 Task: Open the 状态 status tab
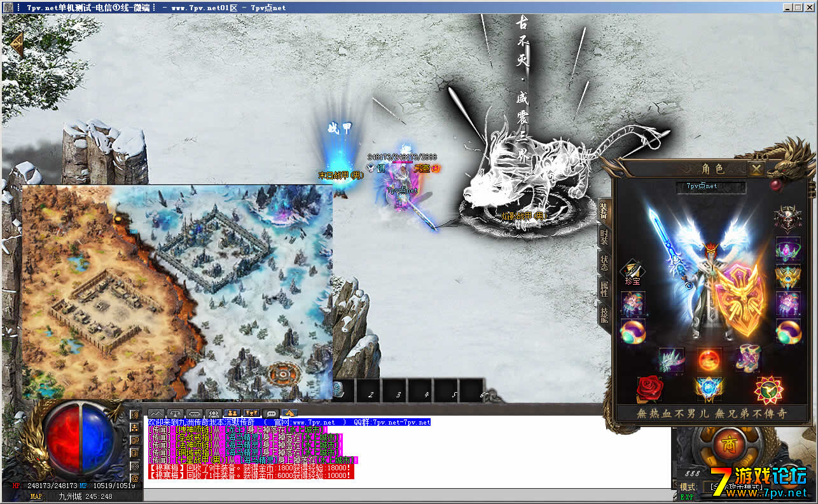604,264
